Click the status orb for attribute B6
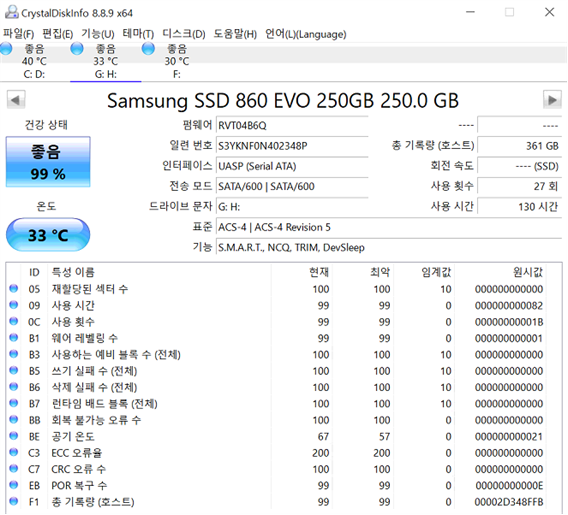 click(x=14, y=386)
